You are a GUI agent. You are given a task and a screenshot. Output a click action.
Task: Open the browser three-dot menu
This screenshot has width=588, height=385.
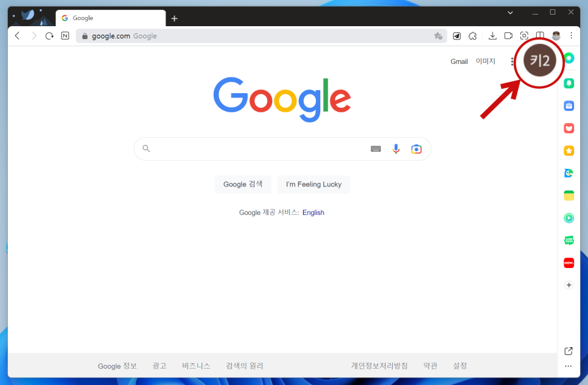click(571, 36)
